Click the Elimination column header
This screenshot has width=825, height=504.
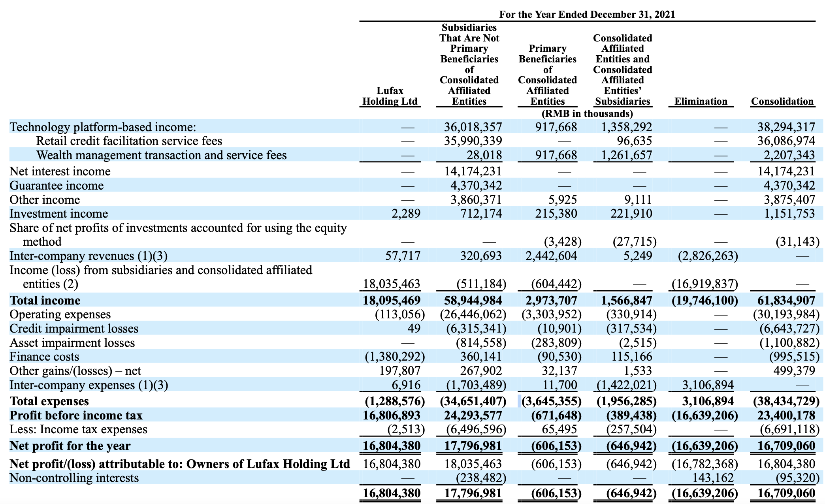pos(701,102)
